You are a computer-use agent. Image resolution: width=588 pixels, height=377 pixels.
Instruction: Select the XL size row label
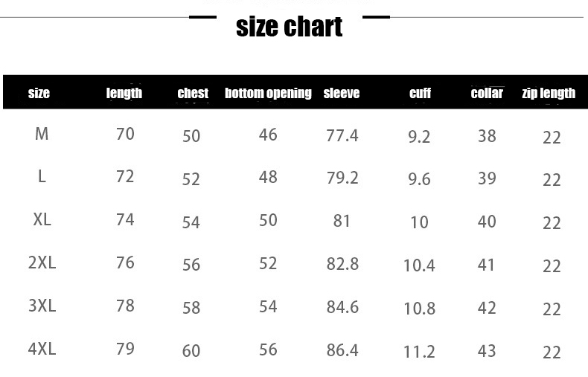(x=42, y=220)
